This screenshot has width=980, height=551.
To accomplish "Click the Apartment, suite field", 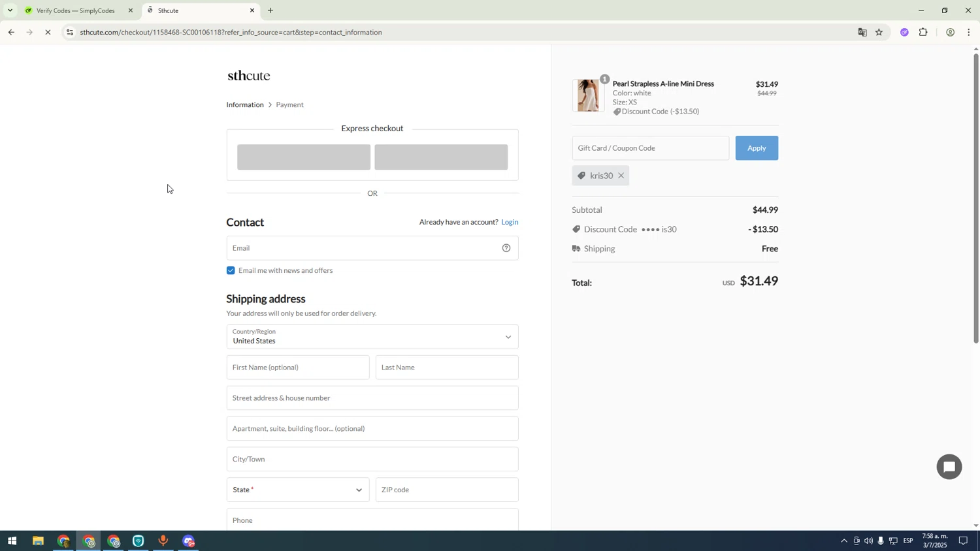I will pos(372,429).
